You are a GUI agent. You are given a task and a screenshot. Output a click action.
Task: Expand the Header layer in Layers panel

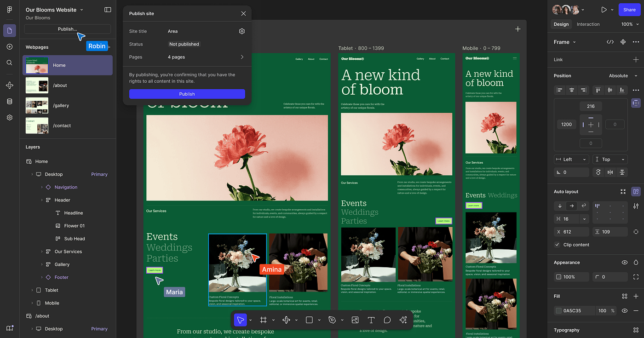pyautogui.click(x=42, y=200)
